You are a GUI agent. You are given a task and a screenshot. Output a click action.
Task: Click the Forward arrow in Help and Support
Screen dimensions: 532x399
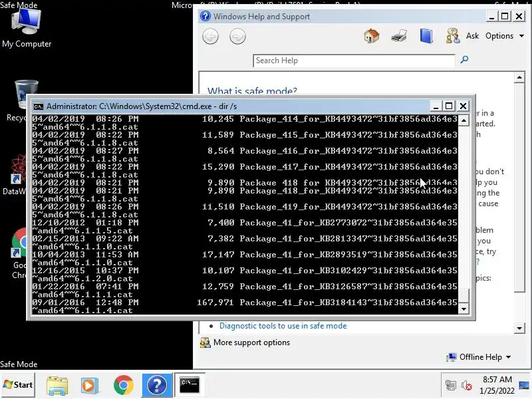[237, 37]
